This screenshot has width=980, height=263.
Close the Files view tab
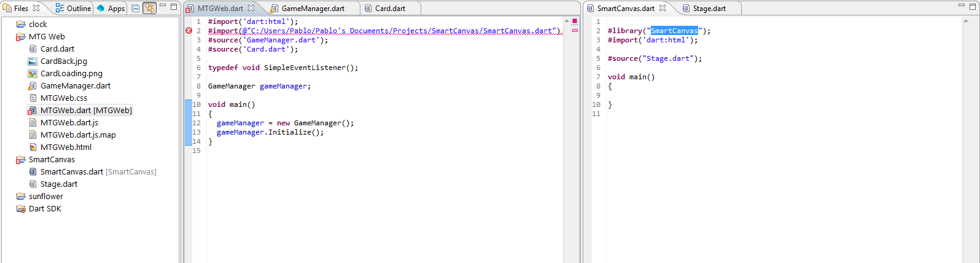[x=36, y=8]
